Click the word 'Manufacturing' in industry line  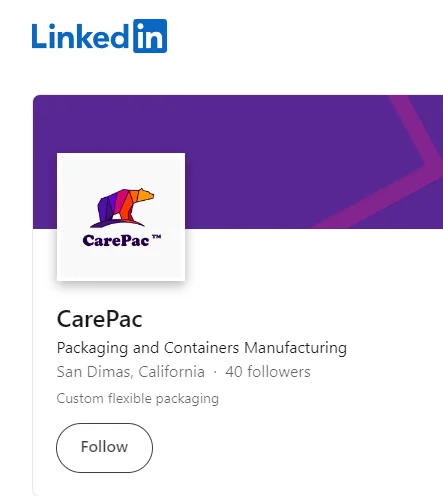(x=295, y=347)
